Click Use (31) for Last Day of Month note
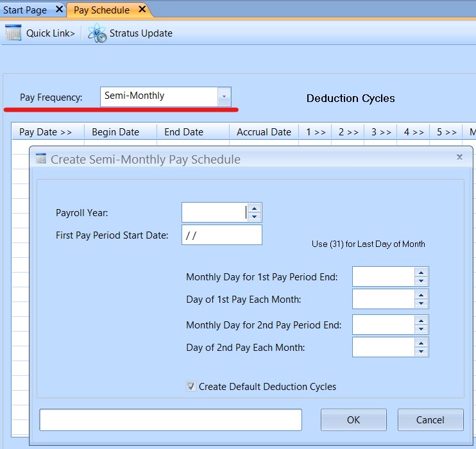 368,244
